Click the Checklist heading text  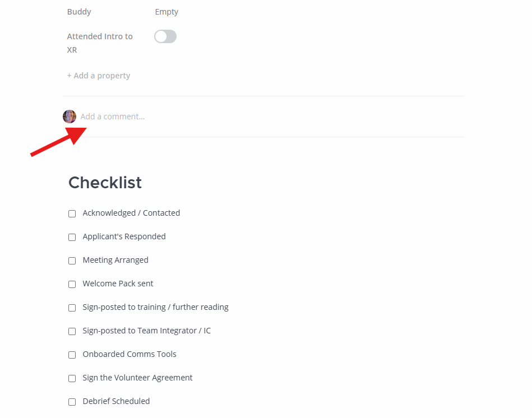point(105,182)
